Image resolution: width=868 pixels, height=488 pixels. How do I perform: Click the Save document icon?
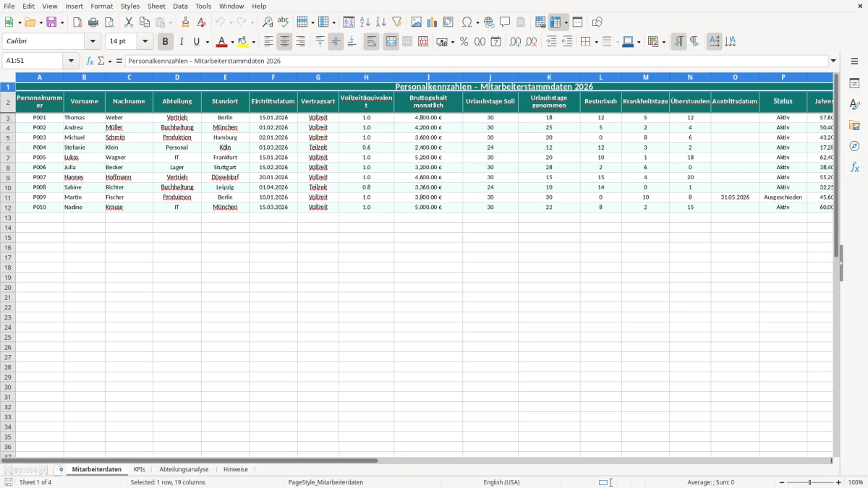(52, 22)
